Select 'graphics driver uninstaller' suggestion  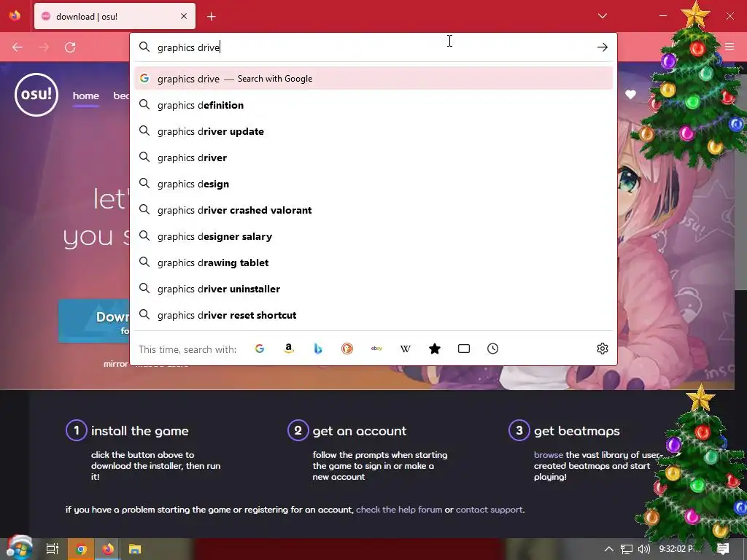[x=373, y=289]
